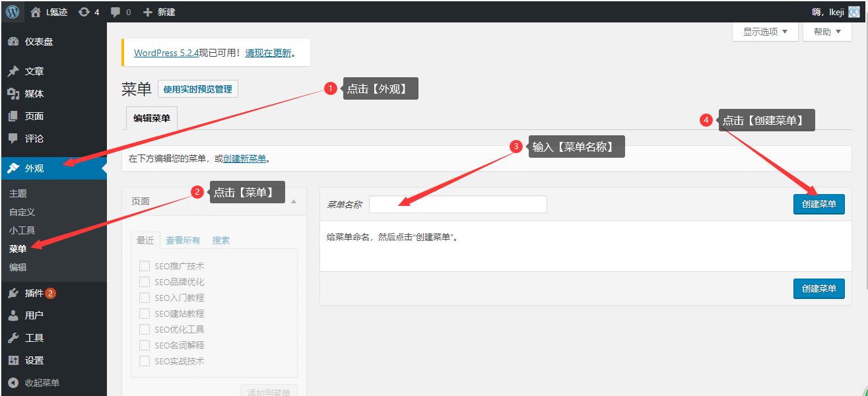Open the 帮助 help dropdown

click(827, 32)
